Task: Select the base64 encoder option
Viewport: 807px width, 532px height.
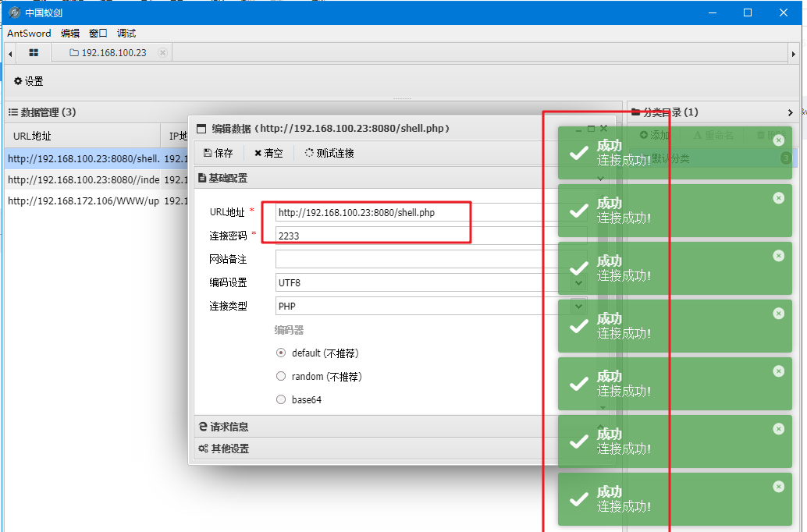Action: pos(281,399)
